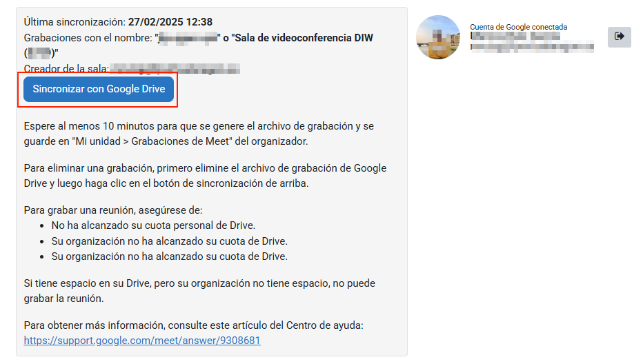Click the 'Para eliminar una grabación' paragraph

pos(205,175)
